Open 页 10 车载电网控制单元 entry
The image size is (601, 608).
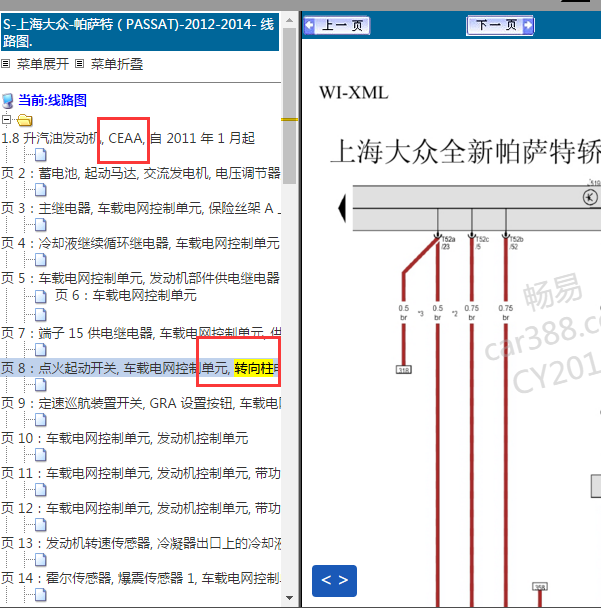click(x=124, y=438)
